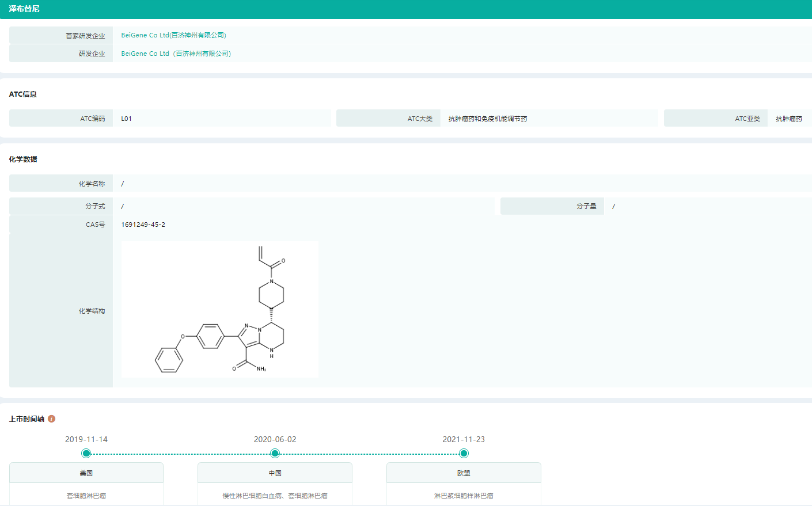
Task: Click the 淋巴浆细胞样淋巴瘤 indication text
Action: [x=464, y=496]
